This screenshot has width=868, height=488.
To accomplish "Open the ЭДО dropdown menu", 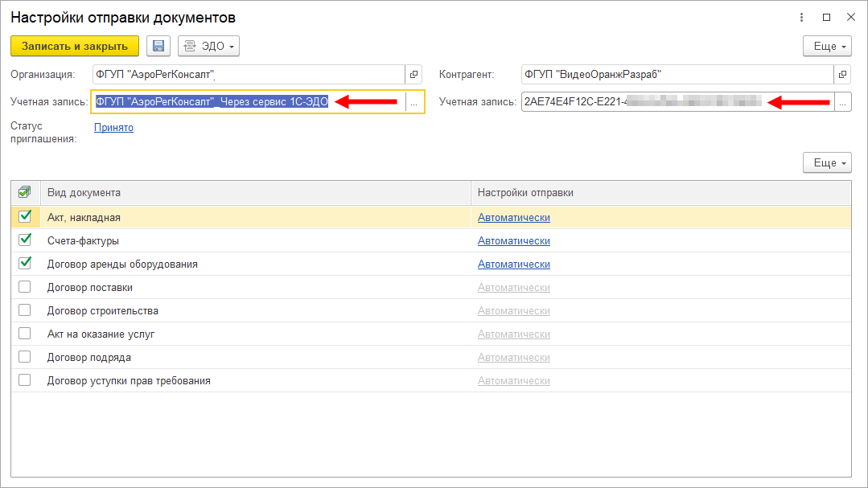I will click(x=208, y=47).
